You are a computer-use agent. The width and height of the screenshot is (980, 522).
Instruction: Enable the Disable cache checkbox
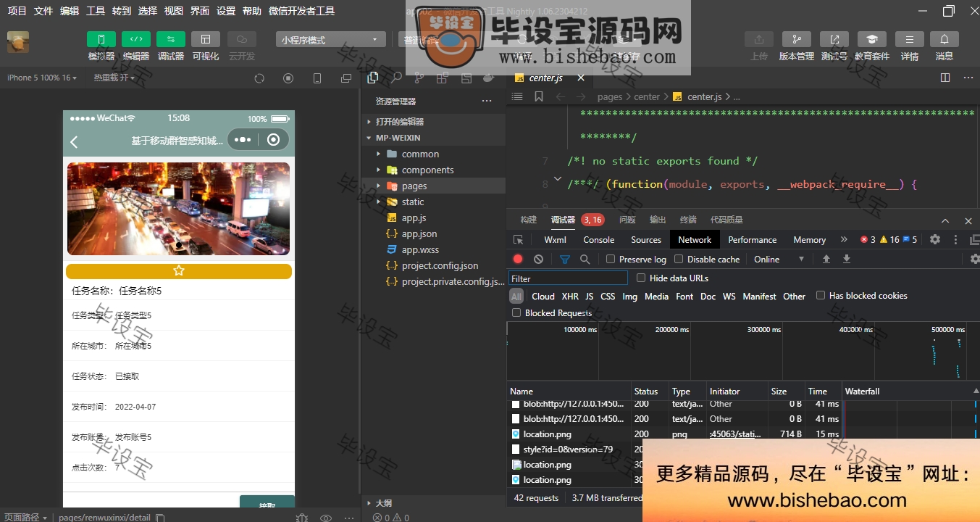pos(679,259)
